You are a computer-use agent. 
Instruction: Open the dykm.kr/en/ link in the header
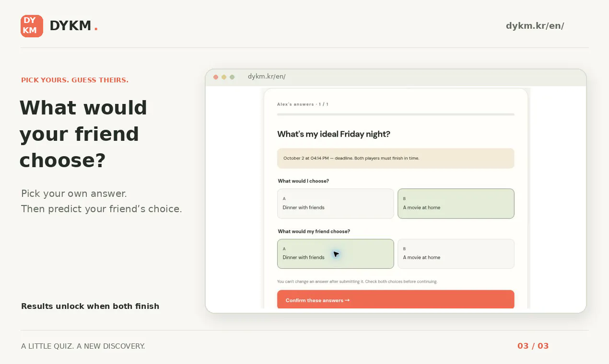(535, 26)
